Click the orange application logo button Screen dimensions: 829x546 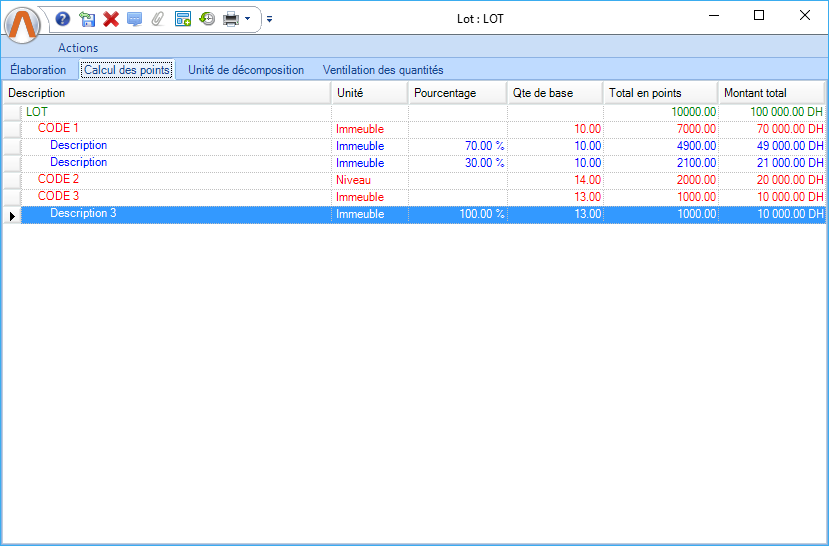click(x=23, y=24)
